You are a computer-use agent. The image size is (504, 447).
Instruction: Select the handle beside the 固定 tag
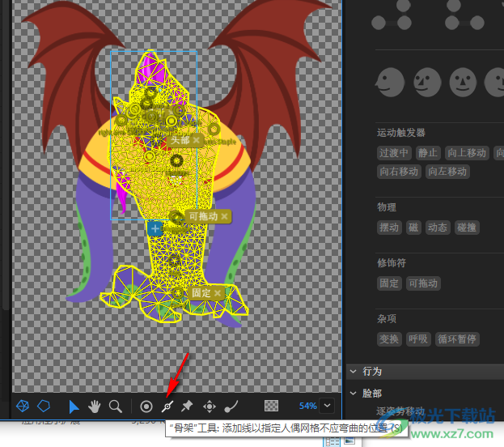point(178,293)
